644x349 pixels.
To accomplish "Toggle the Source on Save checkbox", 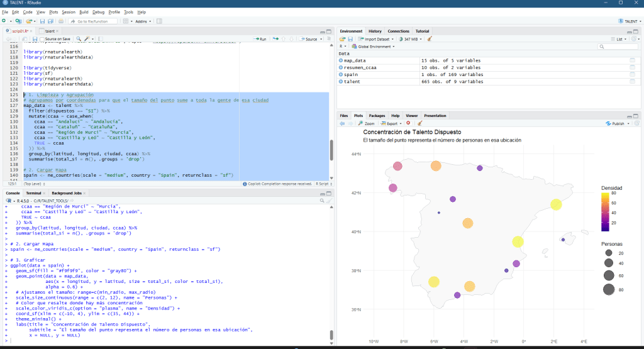I will point(42,39).
